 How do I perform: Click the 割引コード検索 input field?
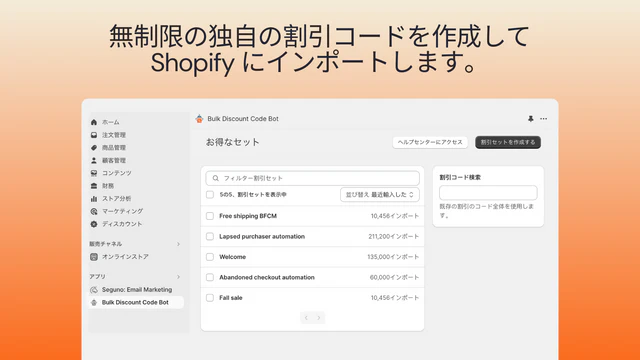(488, 193)
